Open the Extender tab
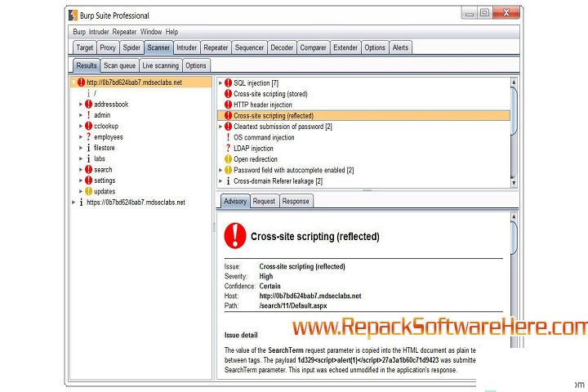This screenshot has width=588, height=392. 345,47
